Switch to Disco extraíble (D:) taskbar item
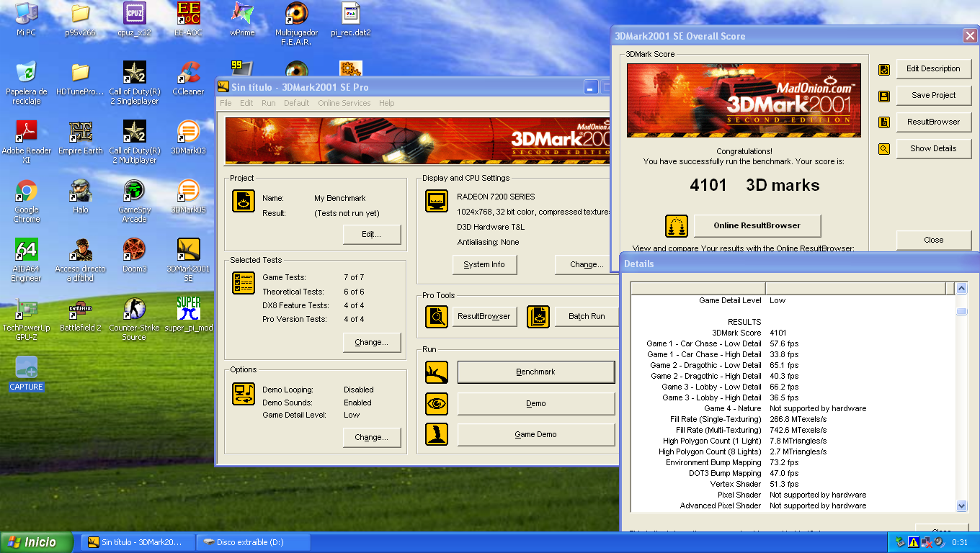The height and width of the screenshot is (553, 980). tap(252, 542)
